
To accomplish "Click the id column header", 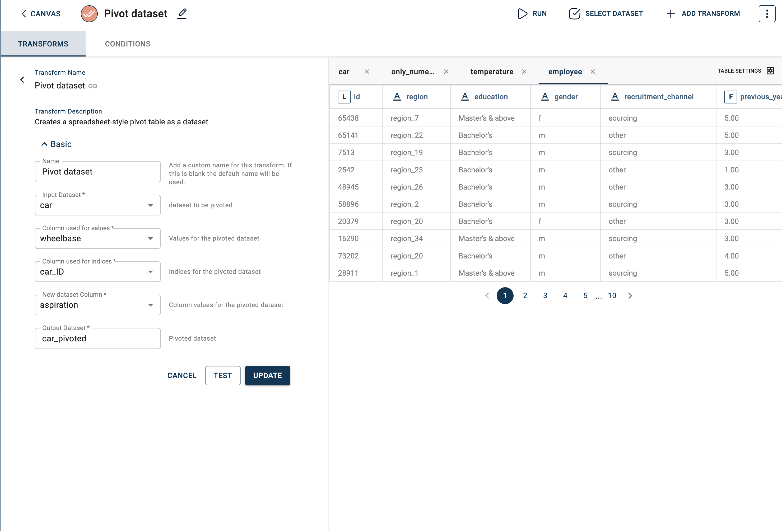I will pyautogui.click(x=356, y=97).
